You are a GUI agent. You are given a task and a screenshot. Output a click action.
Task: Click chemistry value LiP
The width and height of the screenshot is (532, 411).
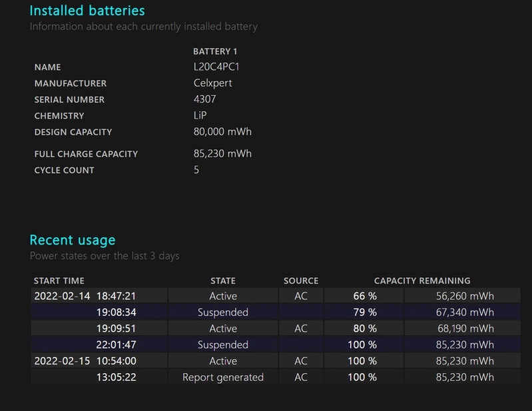[x=201, y=116]
